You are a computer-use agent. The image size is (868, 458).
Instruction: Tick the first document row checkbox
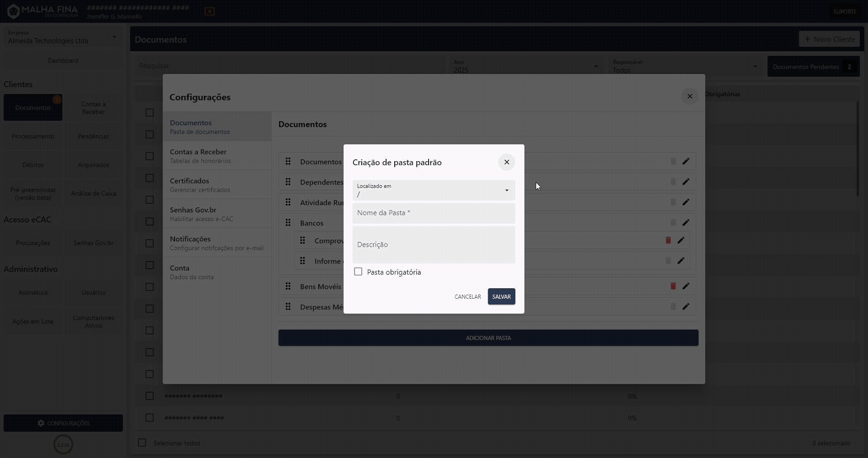(x=149, y=113)
